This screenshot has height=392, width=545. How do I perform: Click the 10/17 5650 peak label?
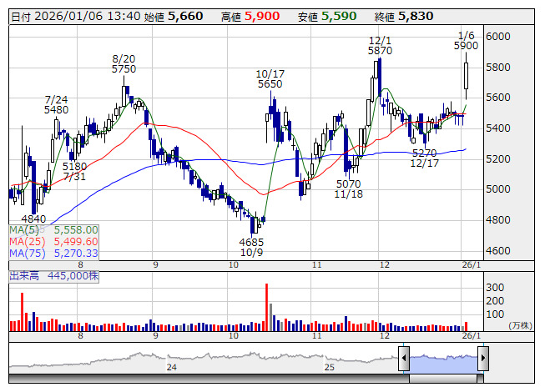270,79
